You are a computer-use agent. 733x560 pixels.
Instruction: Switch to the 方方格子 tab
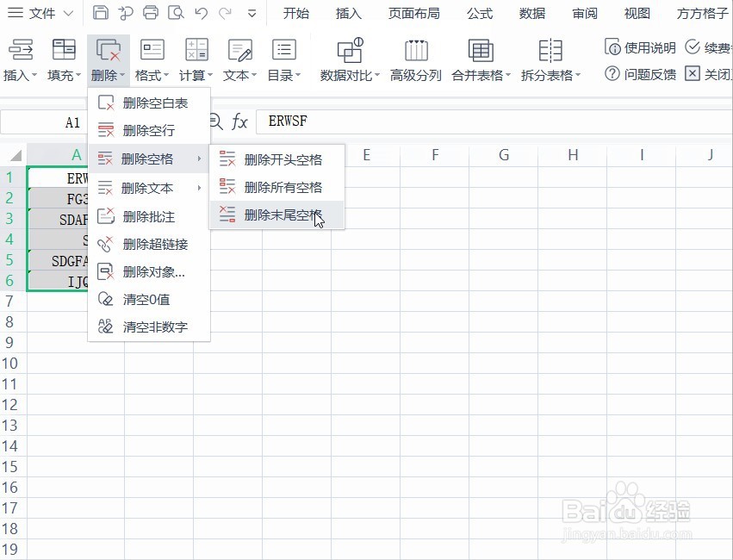pos(703,14)
